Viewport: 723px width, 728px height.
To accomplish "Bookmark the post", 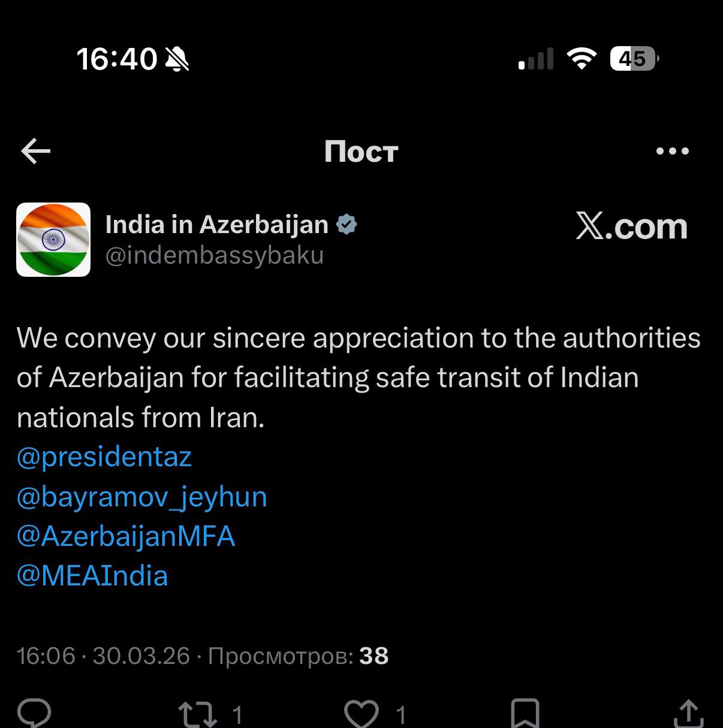I will point(525,714).
